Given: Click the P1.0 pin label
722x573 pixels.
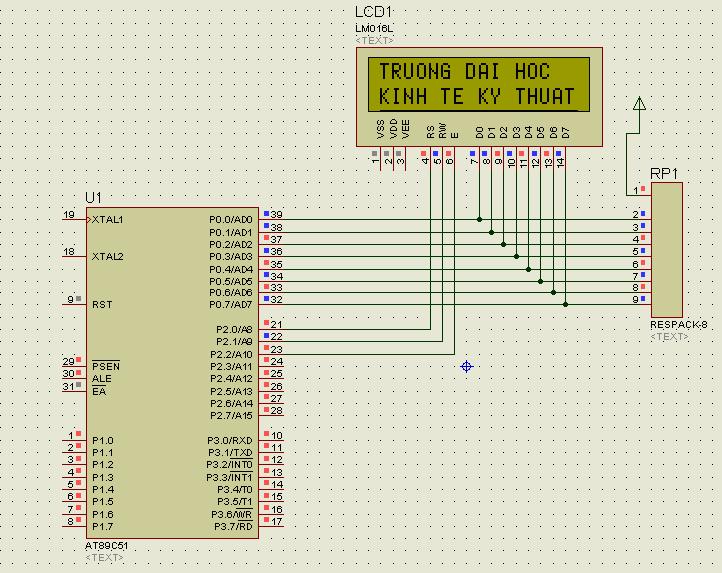Looking at the screenshot, I should pos(103,441).
